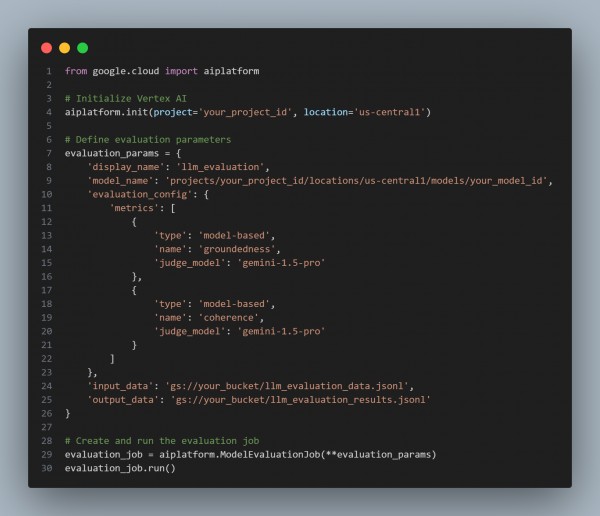The image size is (600, 516).
Task: Click closing brace on line 26
Action: tap(68, 413)
